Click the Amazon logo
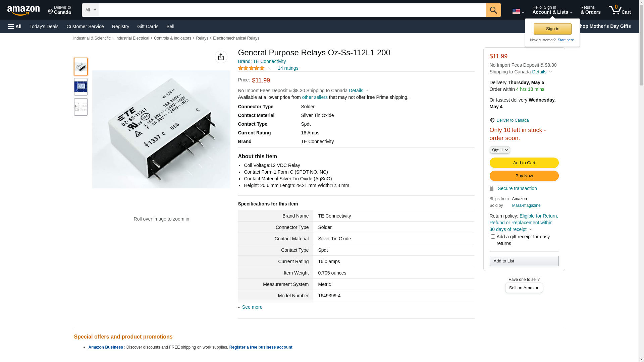 click(x=23, y=10)
